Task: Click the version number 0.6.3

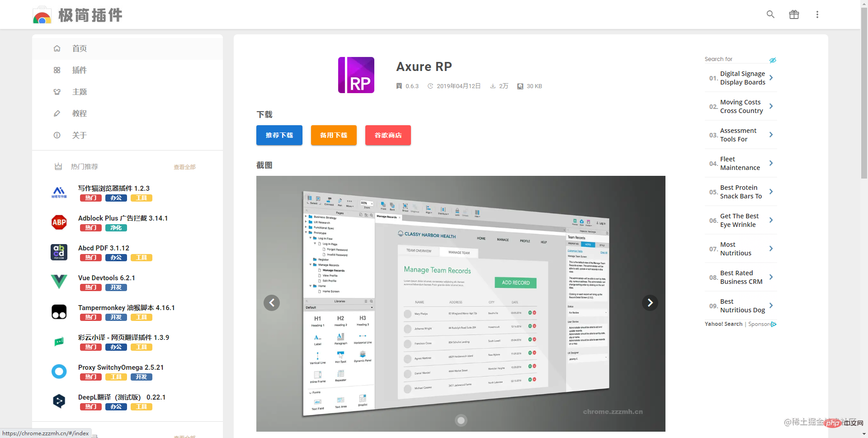Action: click(x=412, y=86)
